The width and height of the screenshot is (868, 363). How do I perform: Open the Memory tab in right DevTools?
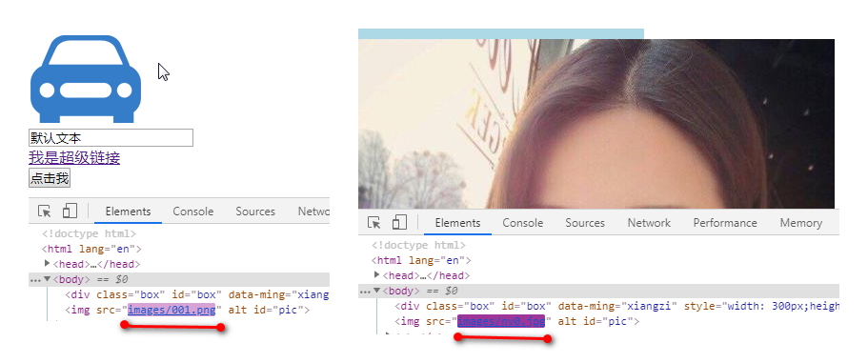coord(800,223)
